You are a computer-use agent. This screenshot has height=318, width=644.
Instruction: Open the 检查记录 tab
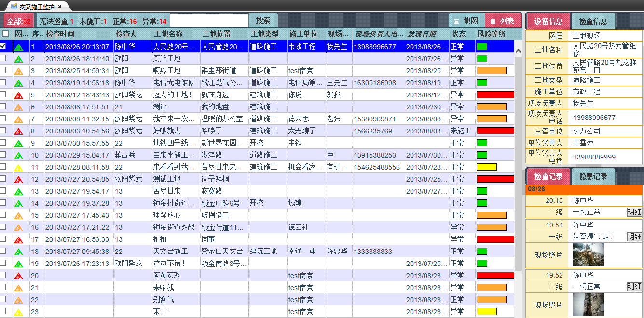tap(548, 176)
